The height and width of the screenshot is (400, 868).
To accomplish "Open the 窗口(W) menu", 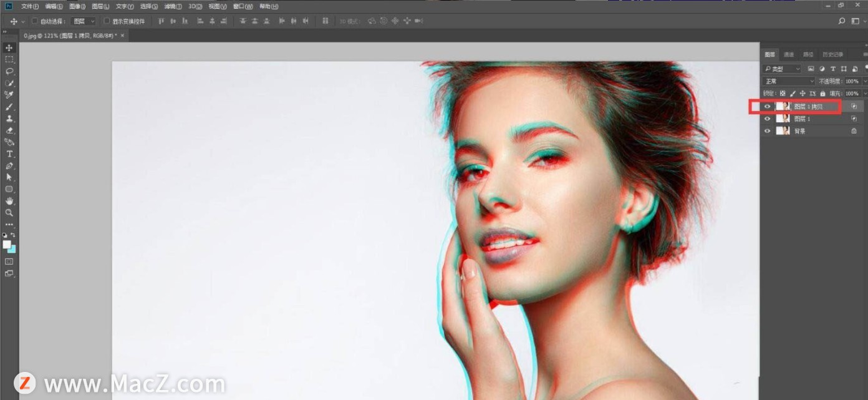I will pos(243,6).
